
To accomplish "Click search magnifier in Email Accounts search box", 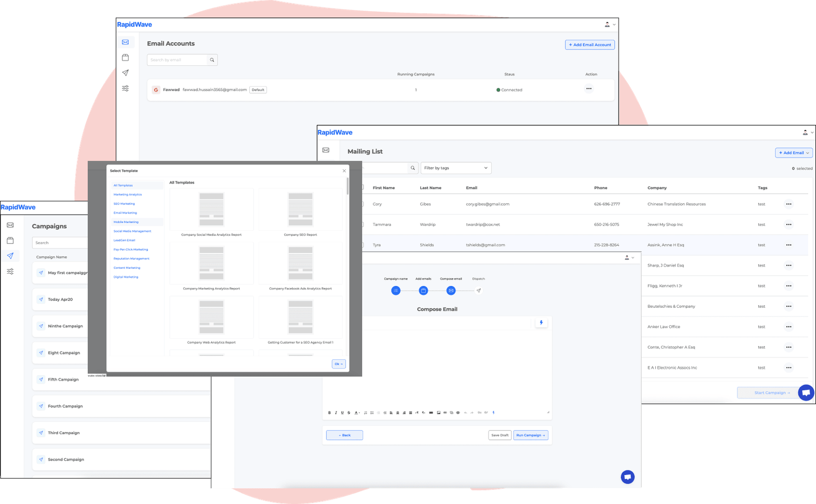I will point(212,60).
